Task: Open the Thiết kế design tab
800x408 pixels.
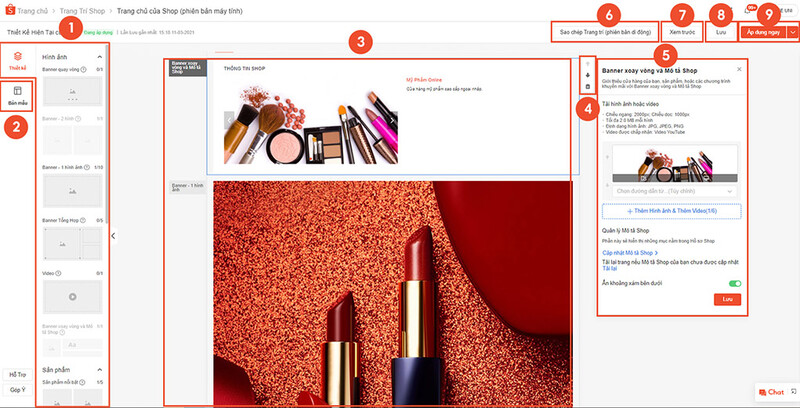Action: point(16,60)
